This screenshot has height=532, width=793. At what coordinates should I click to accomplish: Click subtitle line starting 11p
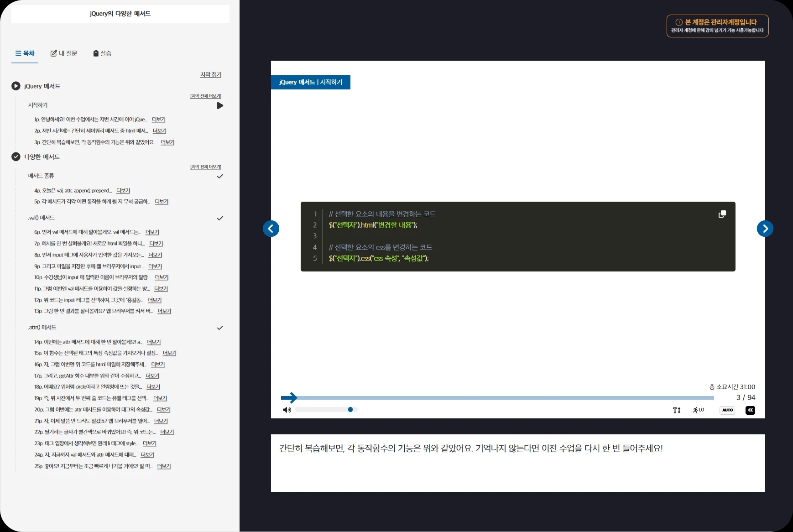92,289
